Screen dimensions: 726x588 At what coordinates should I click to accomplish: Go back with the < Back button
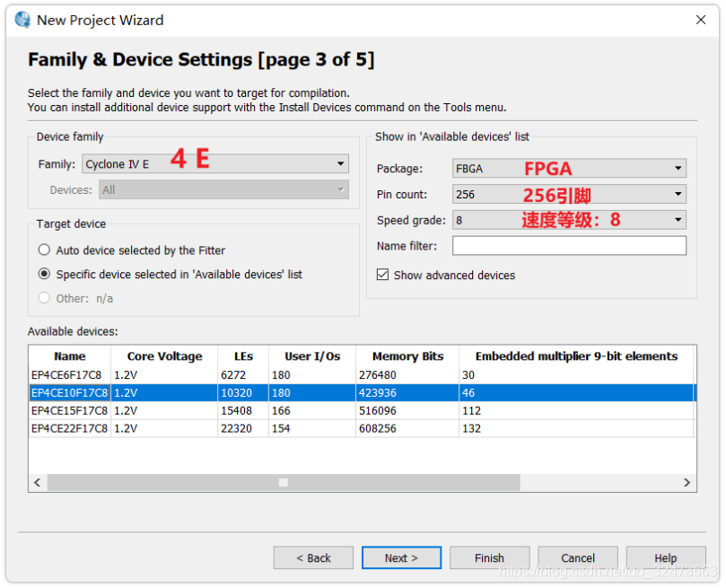click(313, 557)
